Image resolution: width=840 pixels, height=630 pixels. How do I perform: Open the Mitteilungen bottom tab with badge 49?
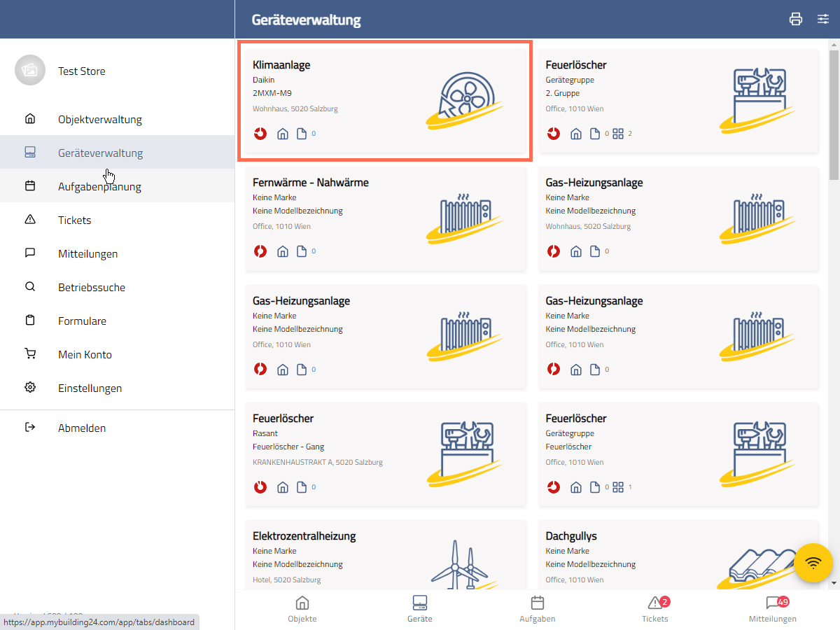(772, 609)
